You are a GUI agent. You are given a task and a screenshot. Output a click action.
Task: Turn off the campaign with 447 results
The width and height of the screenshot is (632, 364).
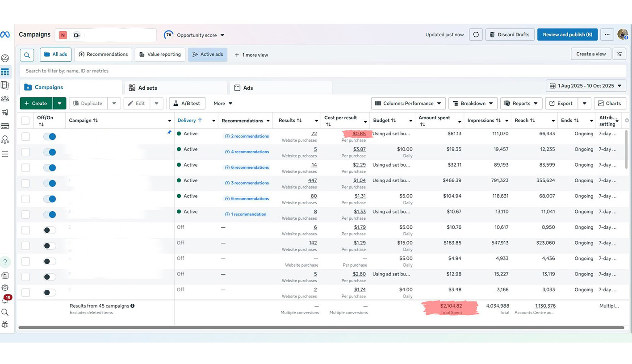pos(50,183)
